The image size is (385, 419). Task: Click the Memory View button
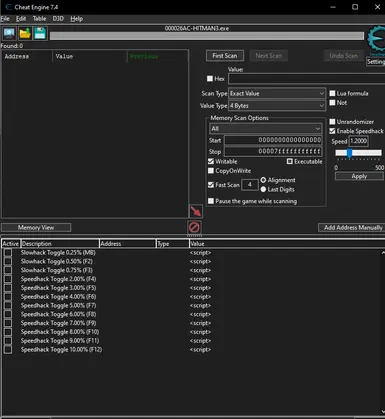tap(36, 227)
